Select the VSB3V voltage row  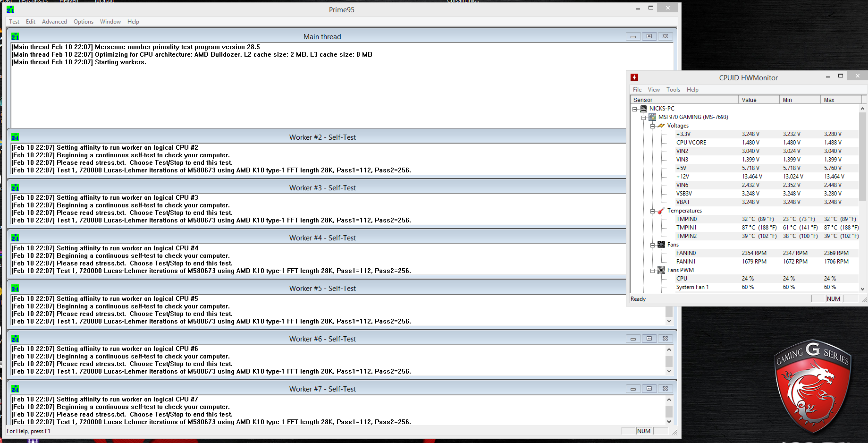tap(766, 194)
